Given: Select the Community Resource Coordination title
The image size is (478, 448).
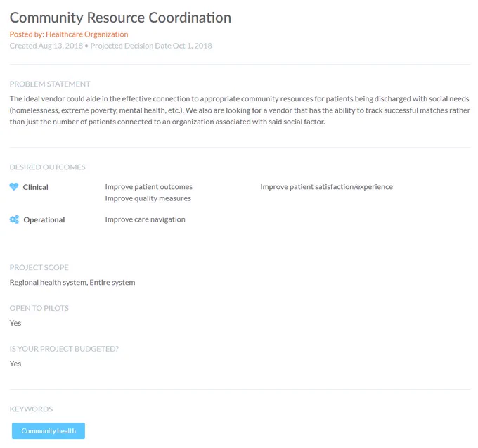Looking at the screenshot, I should click(x=120, y=18).
